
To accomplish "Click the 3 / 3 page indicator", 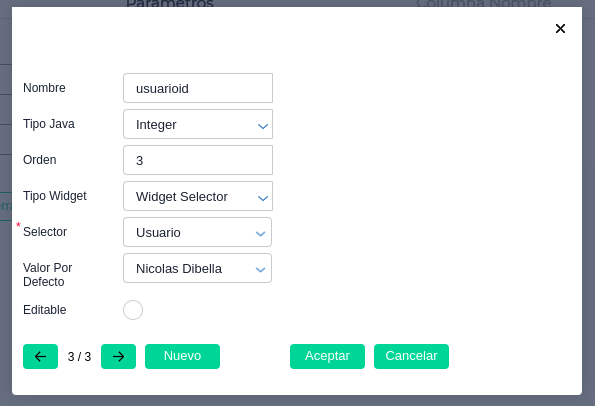I will click(79, 357).
